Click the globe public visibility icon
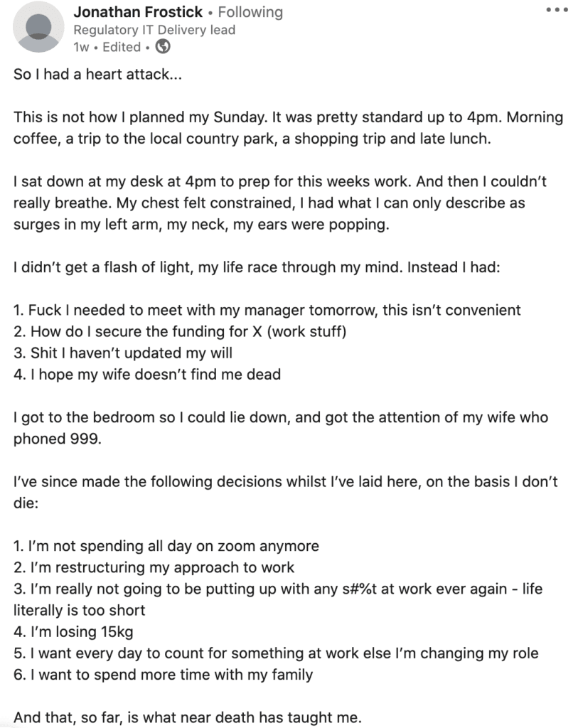583x728 pixels. [163, 47]
